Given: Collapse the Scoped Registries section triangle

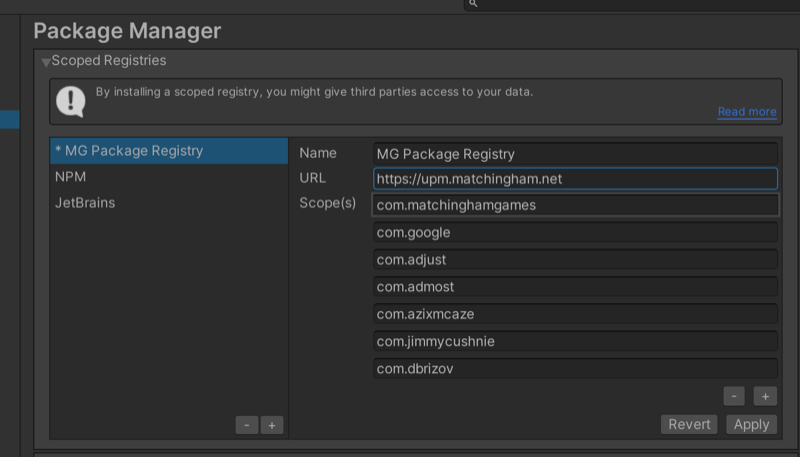Looking at the screenshot, I should pyautogui.click(x=46, y=62).
